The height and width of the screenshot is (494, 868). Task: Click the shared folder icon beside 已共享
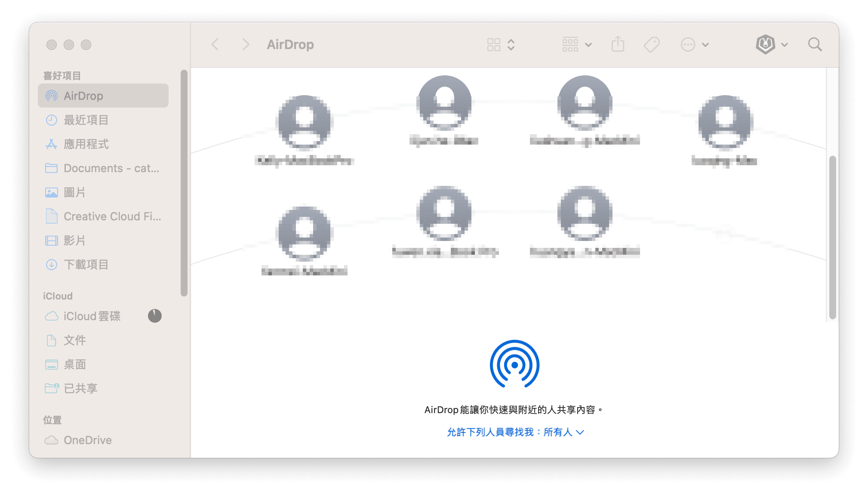(x=52, y=388)
